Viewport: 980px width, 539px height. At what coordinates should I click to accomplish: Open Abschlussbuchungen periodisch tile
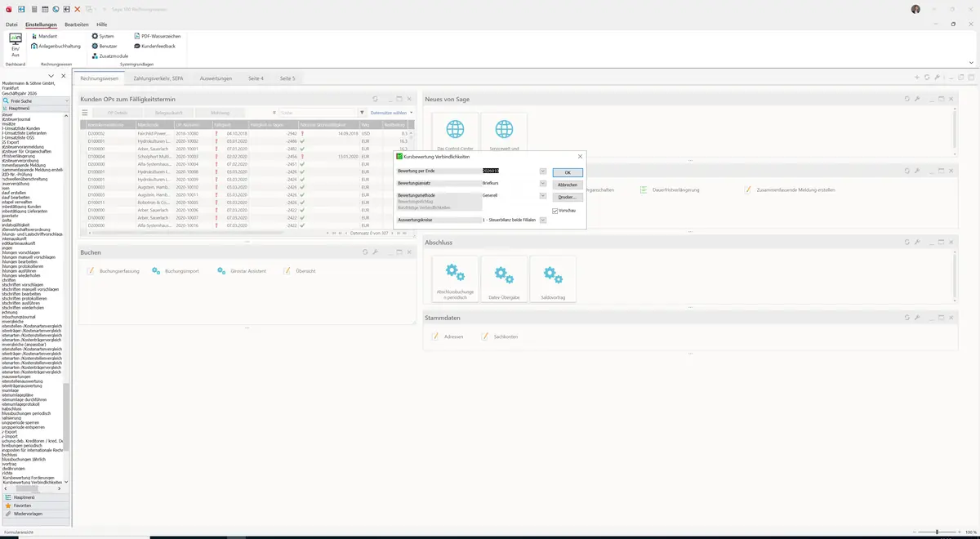[x=455, y=279]
